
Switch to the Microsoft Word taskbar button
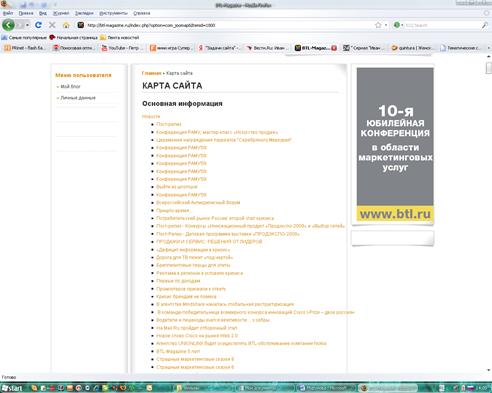327,388
